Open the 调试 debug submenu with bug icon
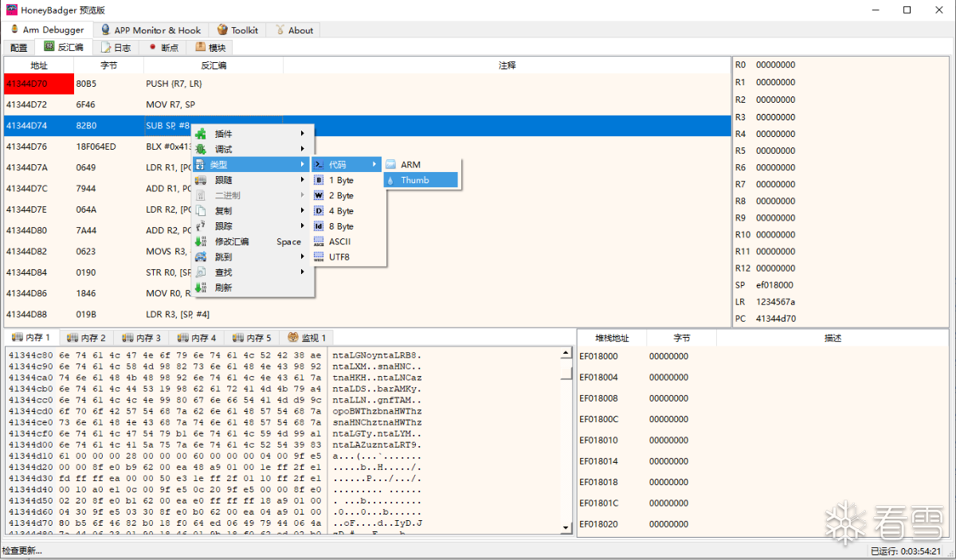Screen dimensions: 956x560 pyautogui.click(x=252, y=149)
